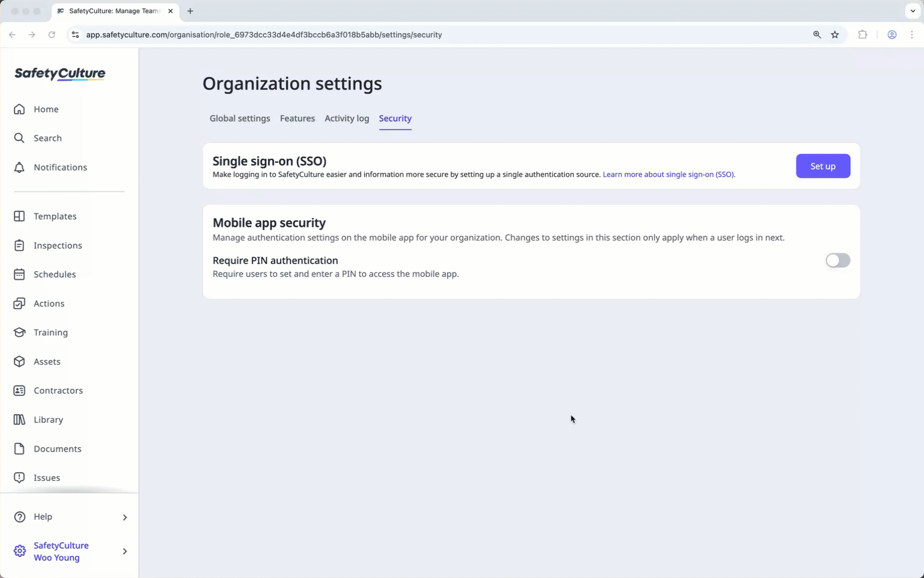Go to Training section

51,332
